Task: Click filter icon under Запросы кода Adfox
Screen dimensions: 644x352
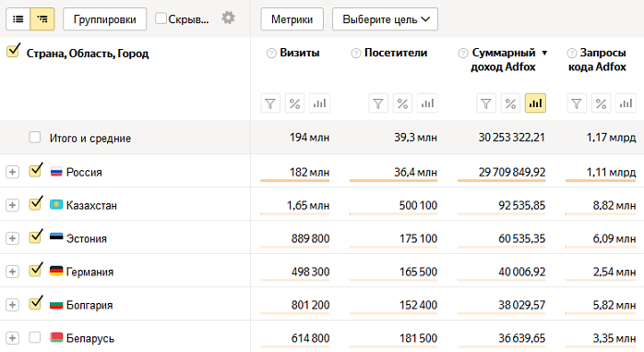Action: coord(577,103)
